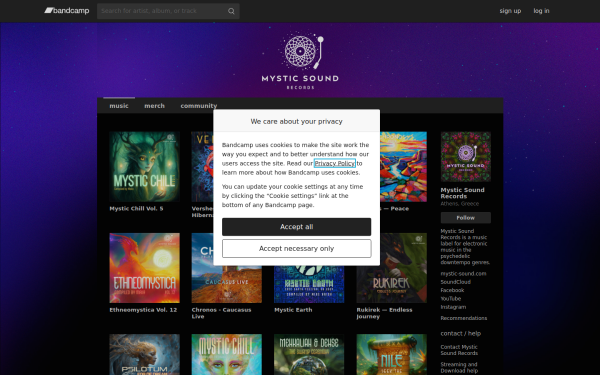Open the Privacy Policy link

334,163
